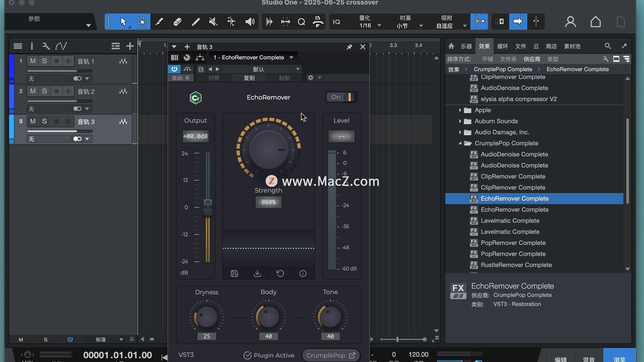Click the browser home icon
Image resolution: width=644 pixels, height=362 pixels.
(451, 46)
